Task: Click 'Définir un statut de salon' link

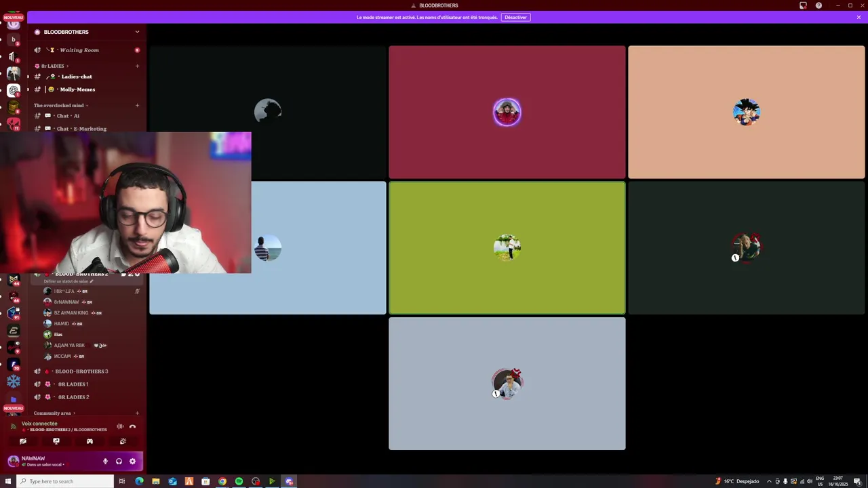Action: 66,281
